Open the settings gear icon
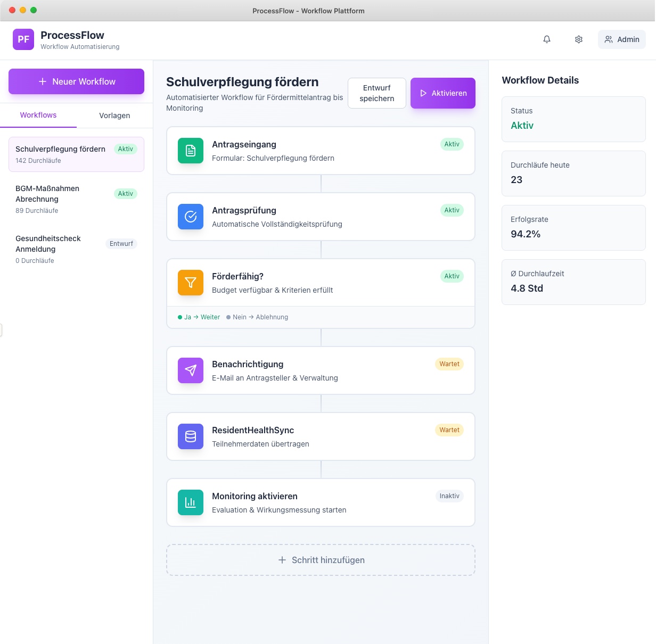Viewport: 656px width, 644px height. pyautogui.click(x=578, y=39)
